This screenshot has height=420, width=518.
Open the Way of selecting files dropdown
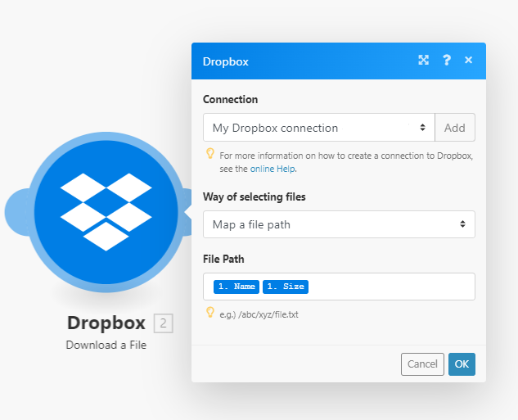[339, 224]
